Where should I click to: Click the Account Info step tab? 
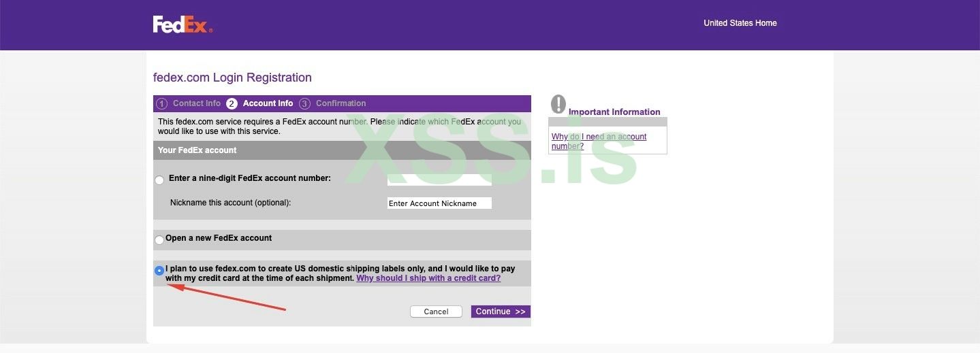coord(260,103)
